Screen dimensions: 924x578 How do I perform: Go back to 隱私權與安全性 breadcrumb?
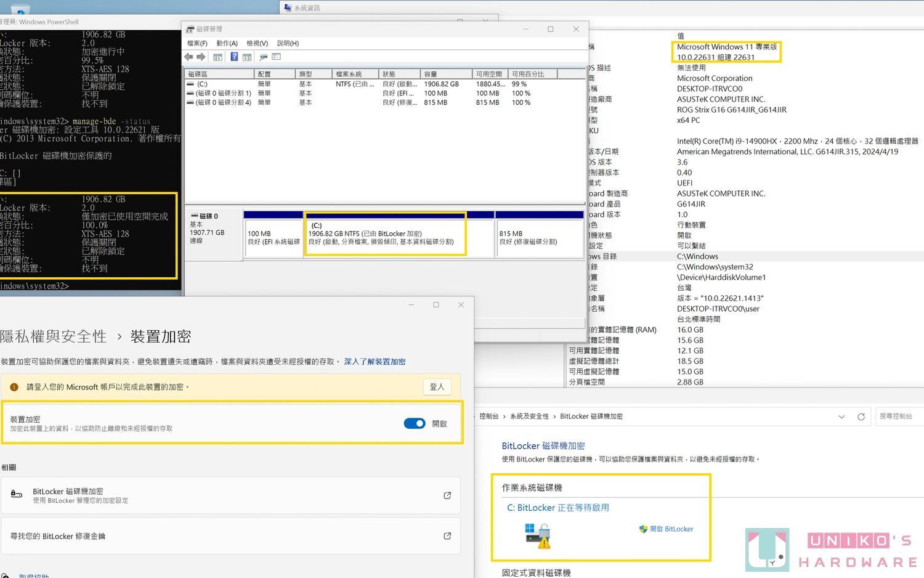point(54,336)
